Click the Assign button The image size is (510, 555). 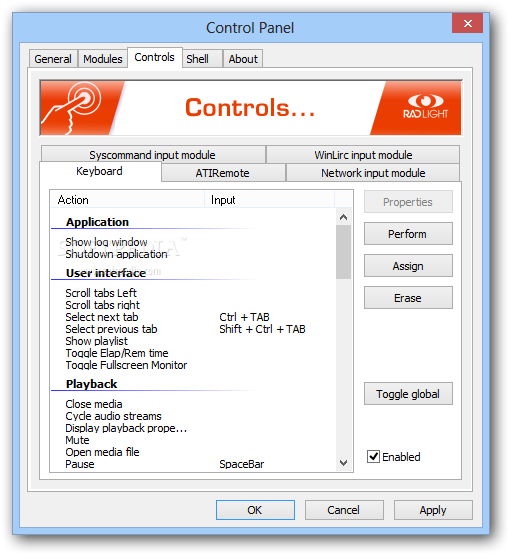[408, 266]
